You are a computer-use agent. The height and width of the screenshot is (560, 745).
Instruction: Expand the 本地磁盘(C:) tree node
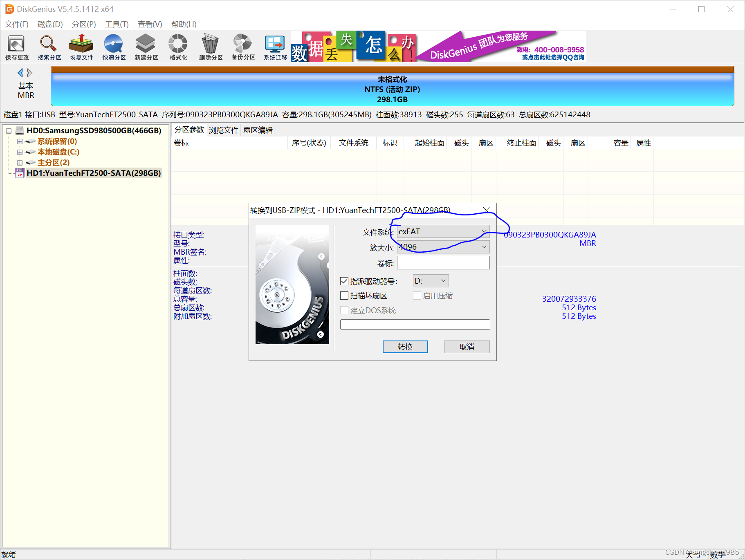pyautogui.click(x=20, y=152)
